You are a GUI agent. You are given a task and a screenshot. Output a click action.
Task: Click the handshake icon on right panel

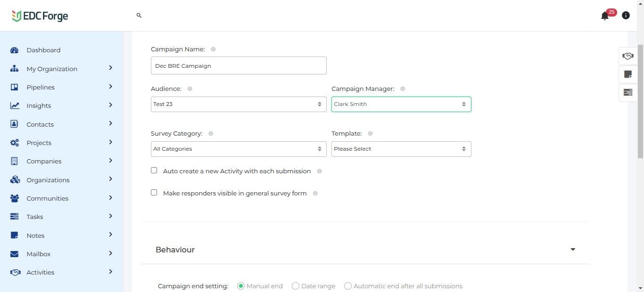pos(627,56)
